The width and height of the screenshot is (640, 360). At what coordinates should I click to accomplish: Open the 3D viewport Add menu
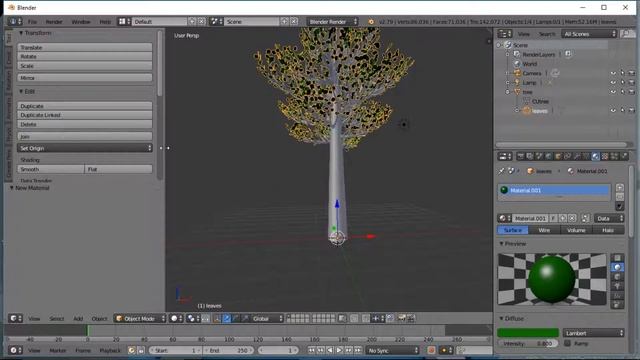pyautogui.click(x=78, y=318)
